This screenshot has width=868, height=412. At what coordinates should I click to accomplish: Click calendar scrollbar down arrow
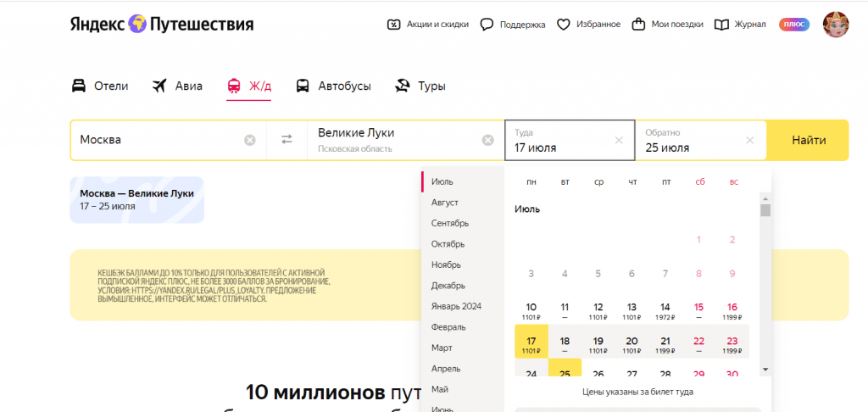click(765, 370)
